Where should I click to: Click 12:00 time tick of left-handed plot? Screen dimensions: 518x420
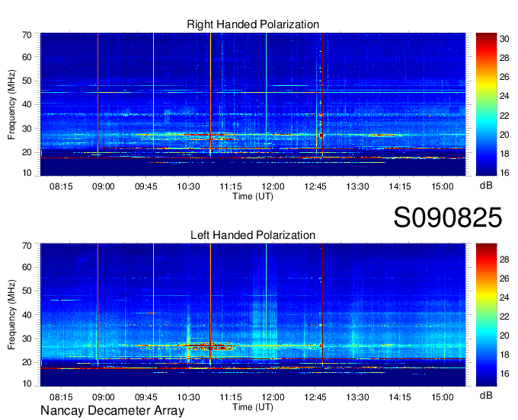pos(273,397)
